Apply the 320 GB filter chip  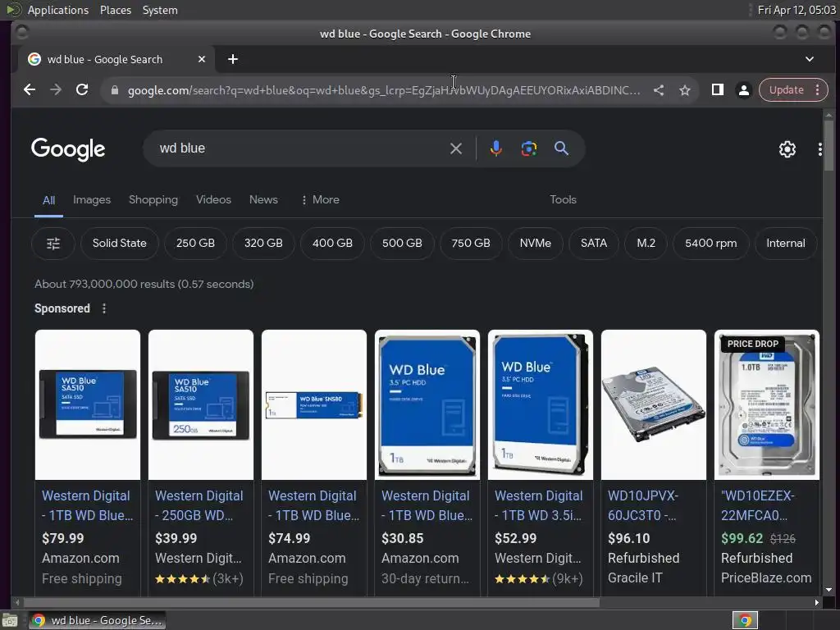263,243
